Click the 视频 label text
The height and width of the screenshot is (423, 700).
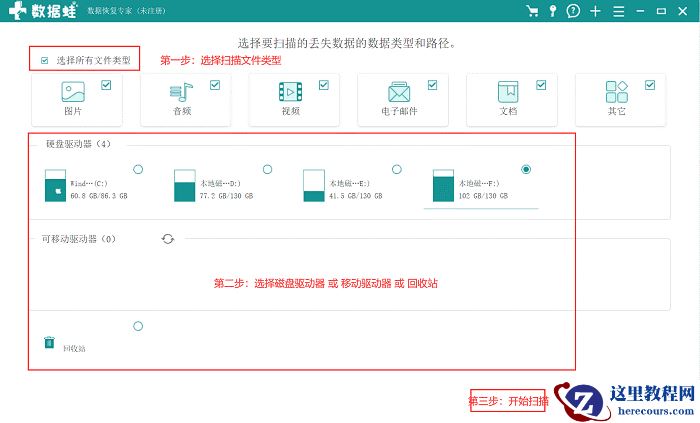[x=291, y=111]
